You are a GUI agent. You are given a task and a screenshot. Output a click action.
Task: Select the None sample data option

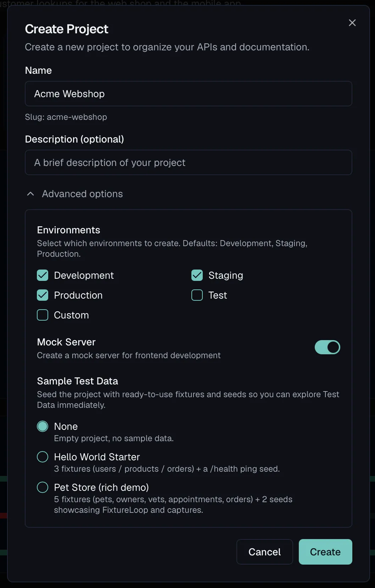pyautogui.click(x=43, y=426)
